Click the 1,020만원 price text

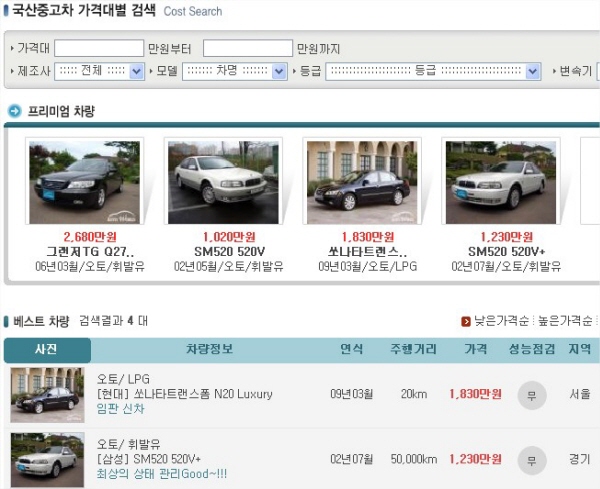(229, 237)
